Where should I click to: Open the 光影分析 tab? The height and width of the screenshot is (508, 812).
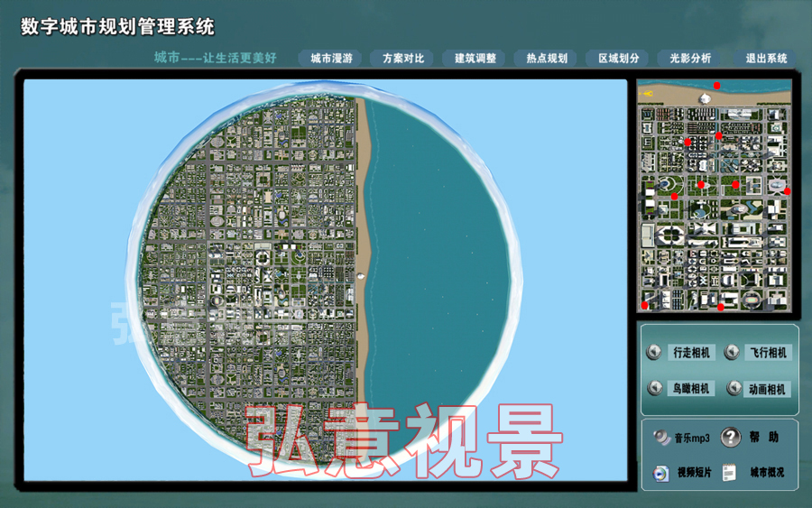click(x=690, y=59)
